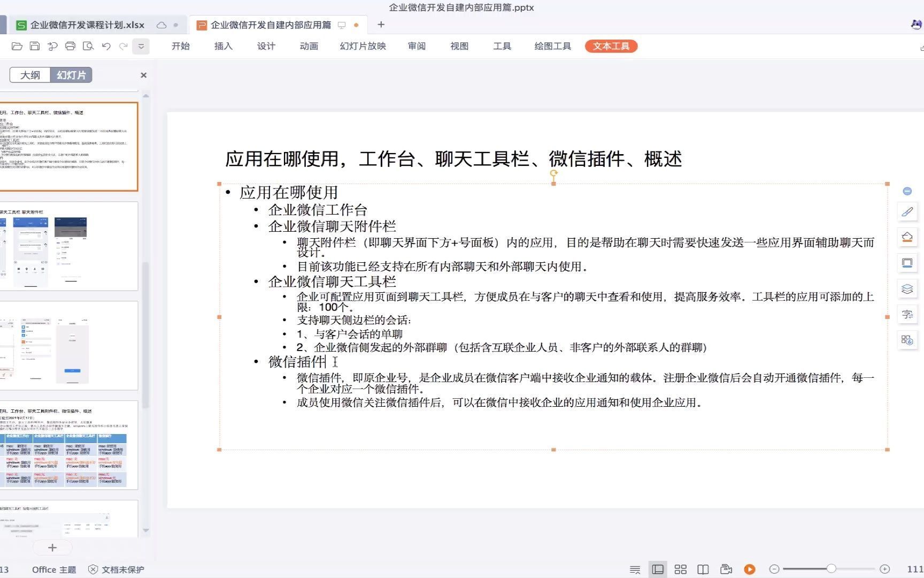The width and height of the screenshot is (924, 578).
Task: Select the slide thumbnail with blue button screenshots
Action: (68, 346)
